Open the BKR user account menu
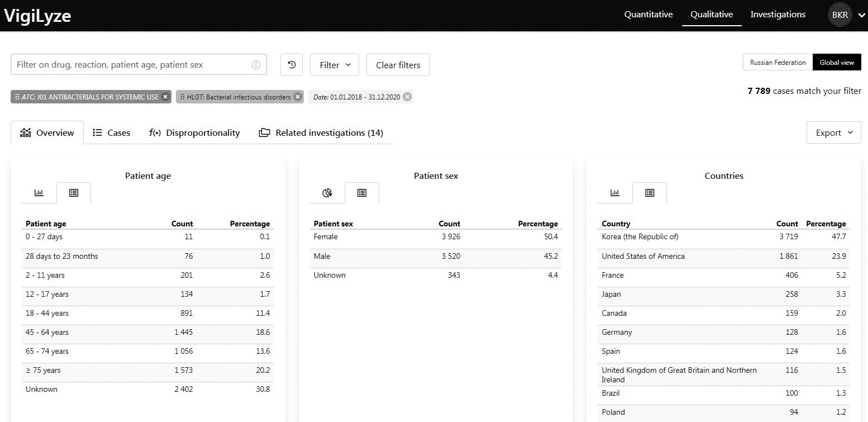 click(846, 15)
